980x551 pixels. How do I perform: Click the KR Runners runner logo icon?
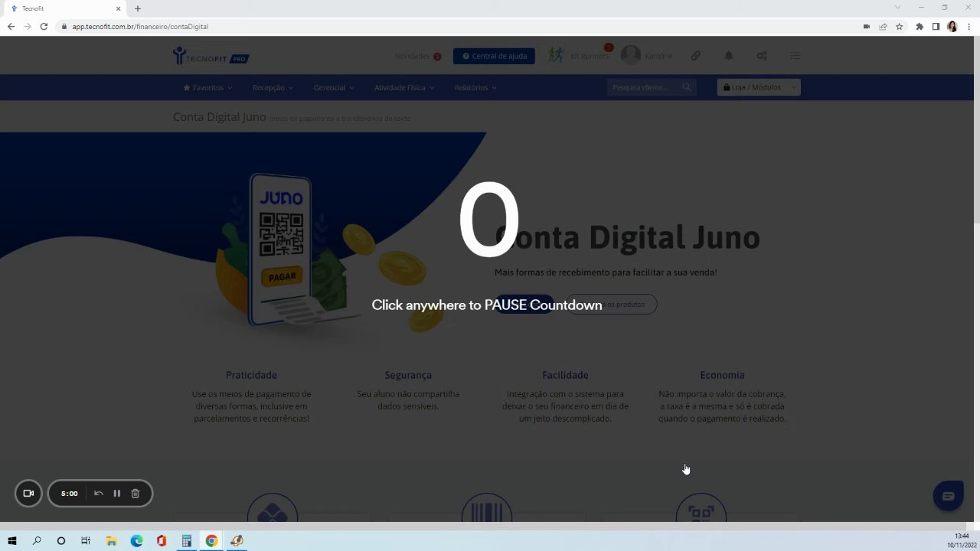tap(556, 55)
